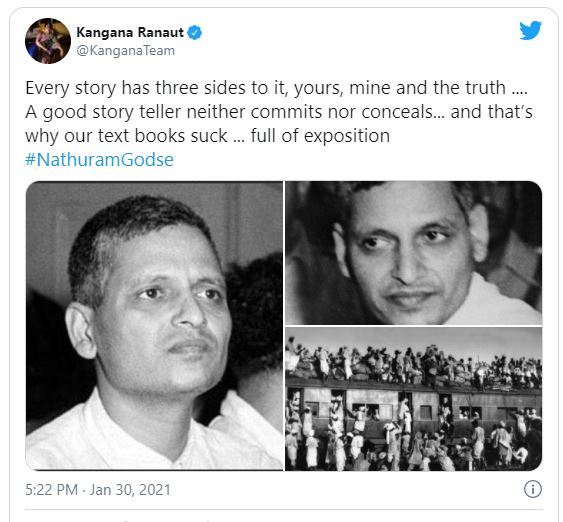Select the words 'full of exposition'
The image size is (563, 522).
(x=320, y=136)
